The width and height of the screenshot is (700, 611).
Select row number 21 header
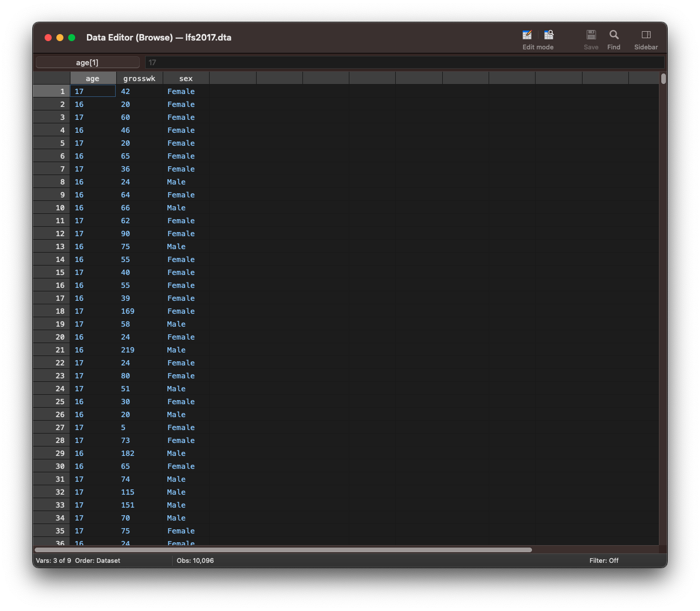click(52, 350)
